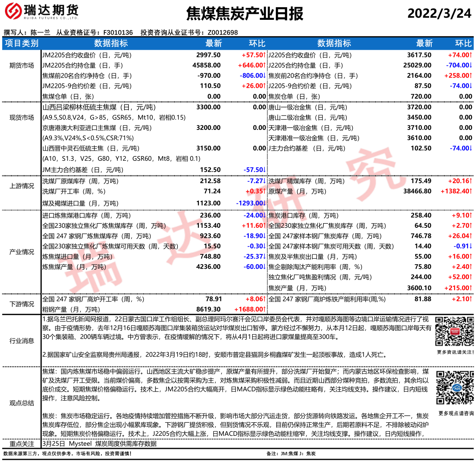Select the 产业情况 category cell
Image resolution: width=476 pixels, height=462 pixels.
pyautogui.click(x=22, y=252)
